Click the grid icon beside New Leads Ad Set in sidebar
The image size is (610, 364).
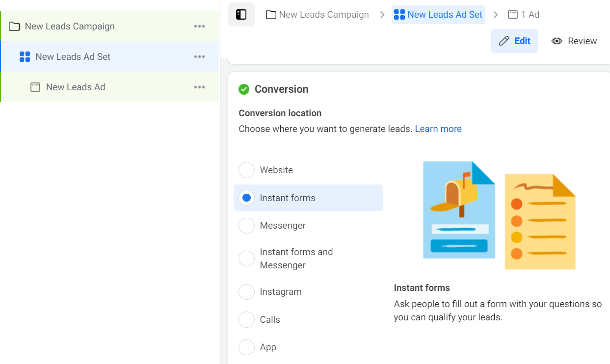(x=24, y=56)
